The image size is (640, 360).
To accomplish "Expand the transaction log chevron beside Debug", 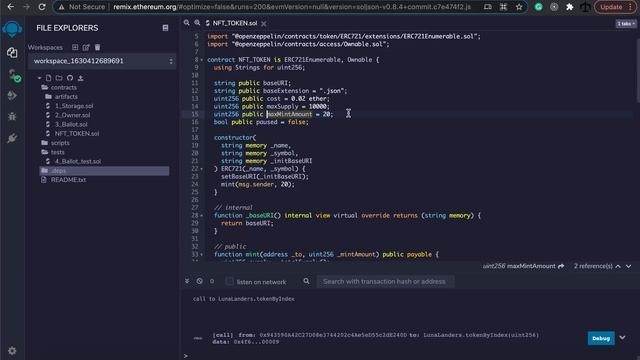I will coord(622,338).
